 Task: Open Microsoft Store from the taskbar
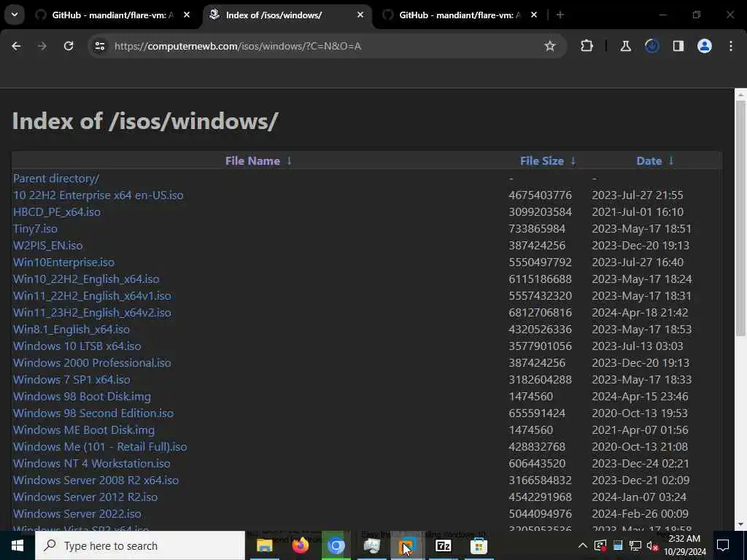tap(479, 545)
